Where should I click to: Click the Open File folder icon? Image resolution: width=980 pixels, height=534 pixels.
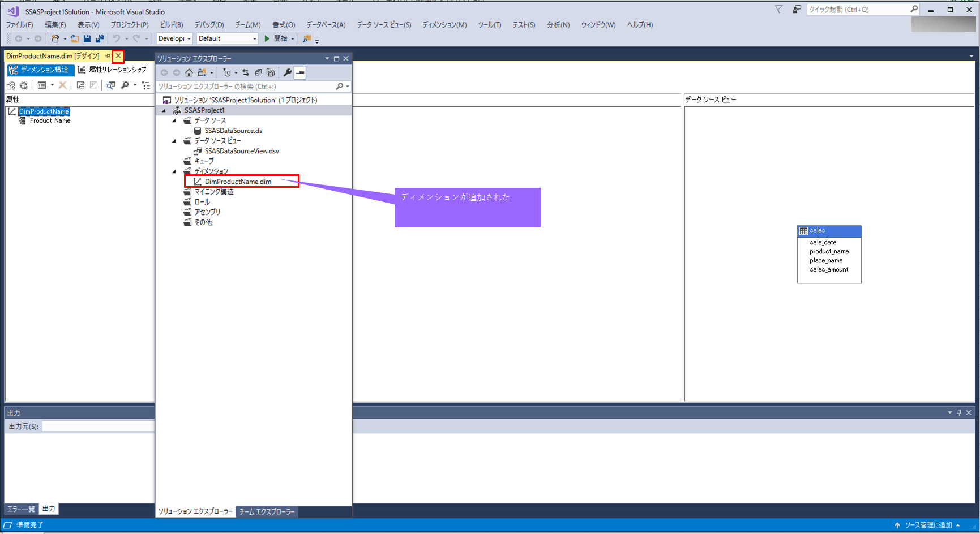pyautogui.click(x=75, y=38)
